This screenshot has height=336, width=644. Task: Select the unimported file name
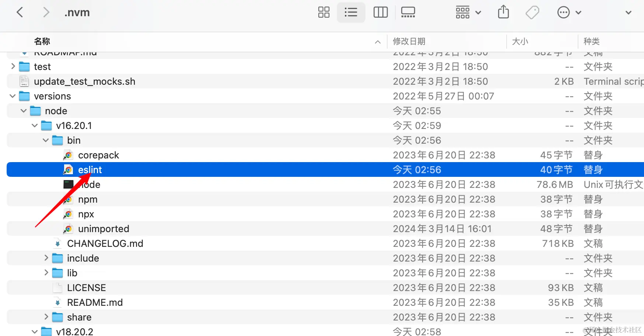pyautogui.click(x=104, y=229)
